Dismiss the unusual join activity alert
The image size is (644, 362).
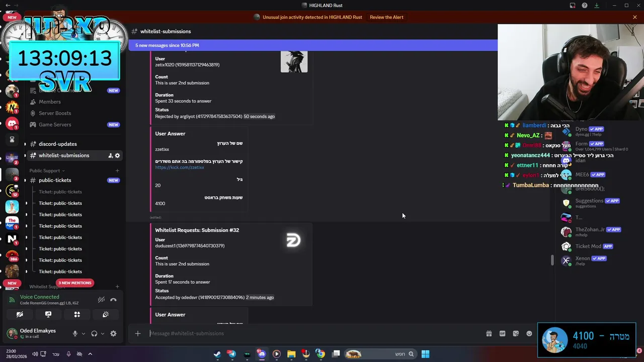tap(635, 17)
